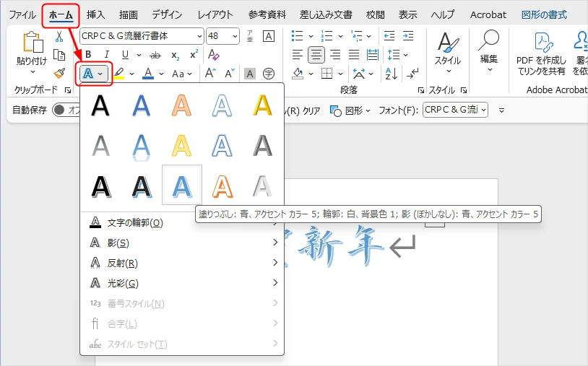Image resolution: width=588 pixels, height=366 pixels.
Task: Open Glow (光彩) submenu
Action: (x=182, y=283)
